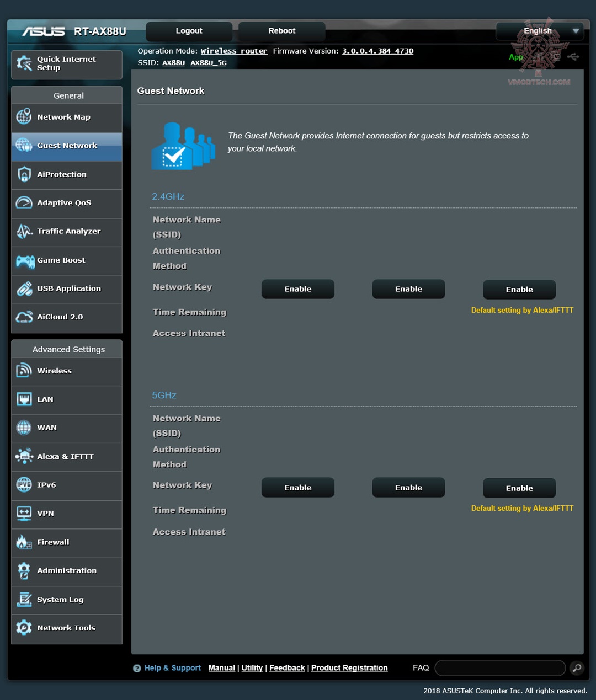The height and width of the screenshot is (700, 596).
Task: Click the Alexa & IFTTT icon
Action: (24, 456)
